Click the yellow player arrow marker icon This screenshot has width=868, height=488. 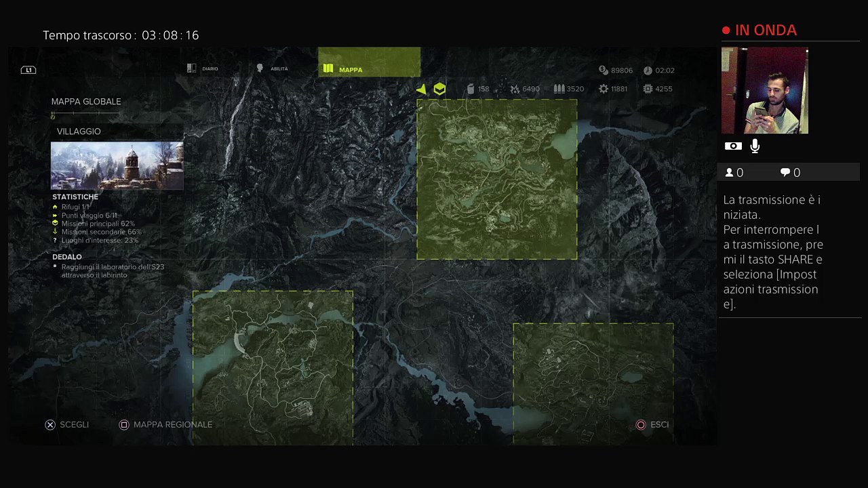422,89
